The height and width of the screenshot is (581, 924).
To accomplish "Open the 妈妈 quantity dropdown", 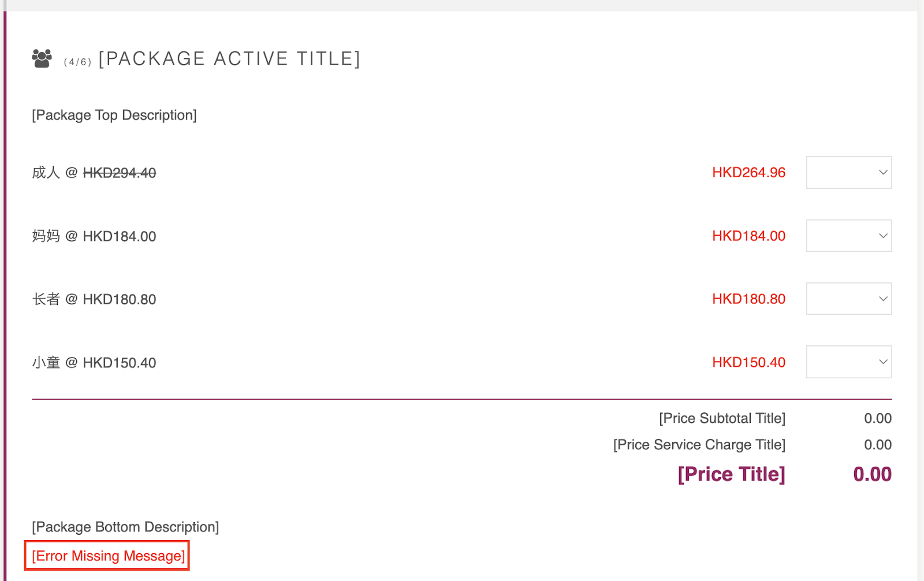I will [x=849, y=236].
